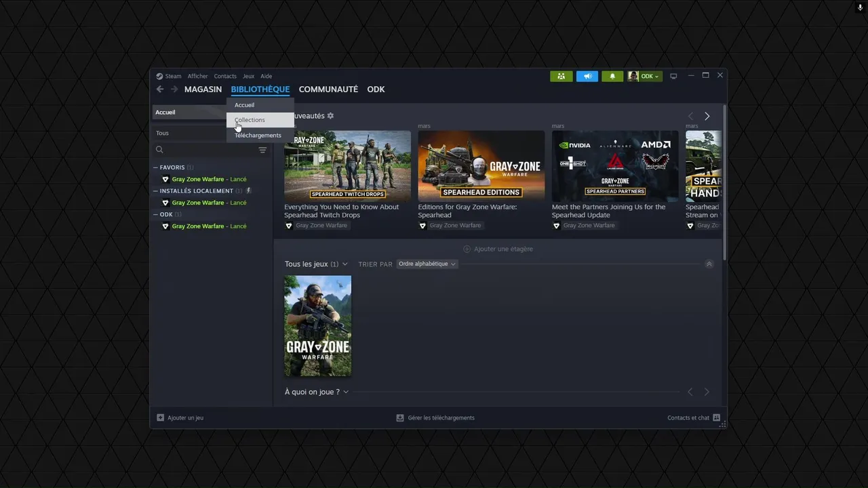Collapse the Installés localement category
Image resolution: width=868 pixels, height=488 pixels.
click(x=155, y=190)
